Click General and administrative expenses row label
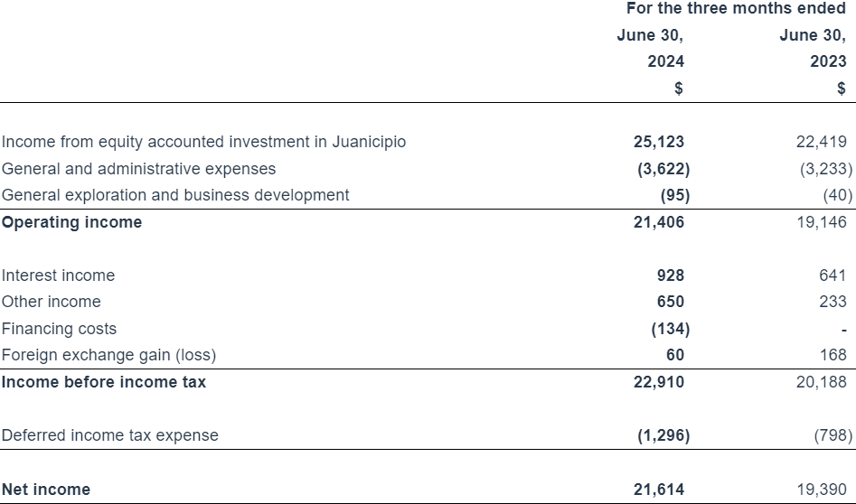 click(138, 169)
